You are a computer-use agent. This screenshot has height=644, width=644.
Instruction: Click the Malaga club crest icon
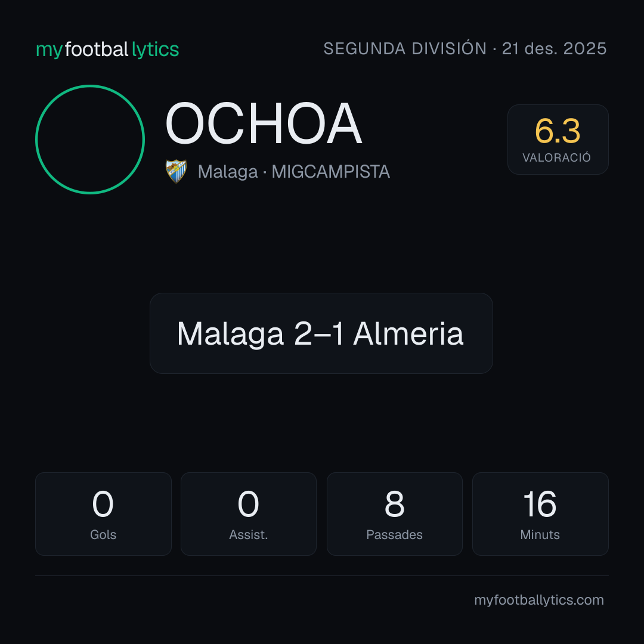176,171
